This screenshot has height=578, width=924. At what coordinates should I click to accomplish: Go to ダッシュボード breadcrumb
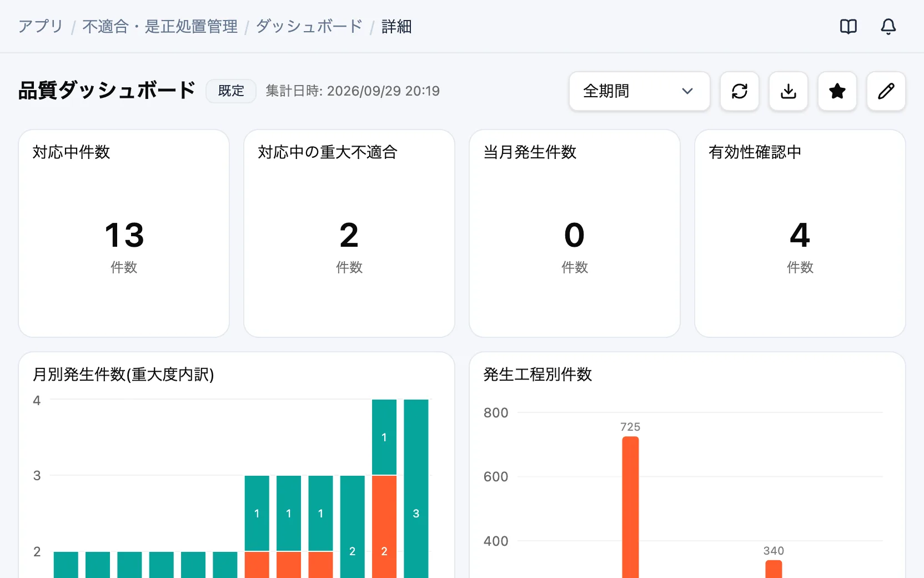pyautogui.click(x=309, y=26)
